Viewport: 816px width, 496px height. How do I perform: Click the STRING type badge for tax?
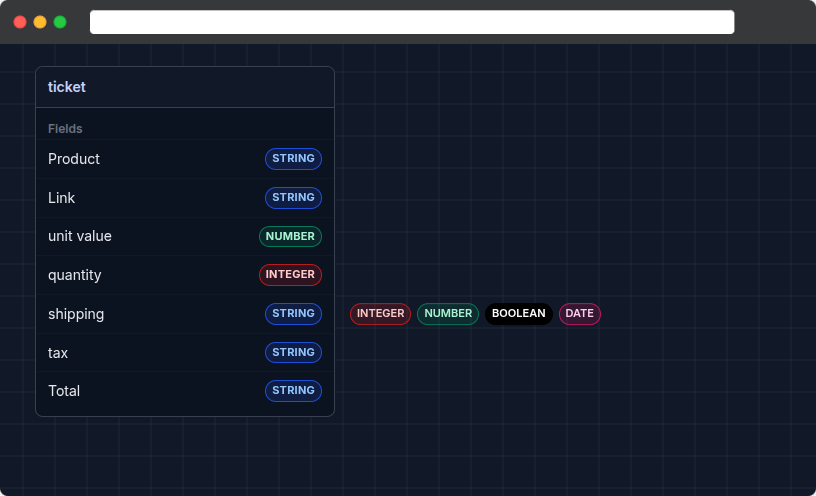click(x=293, y=352)
